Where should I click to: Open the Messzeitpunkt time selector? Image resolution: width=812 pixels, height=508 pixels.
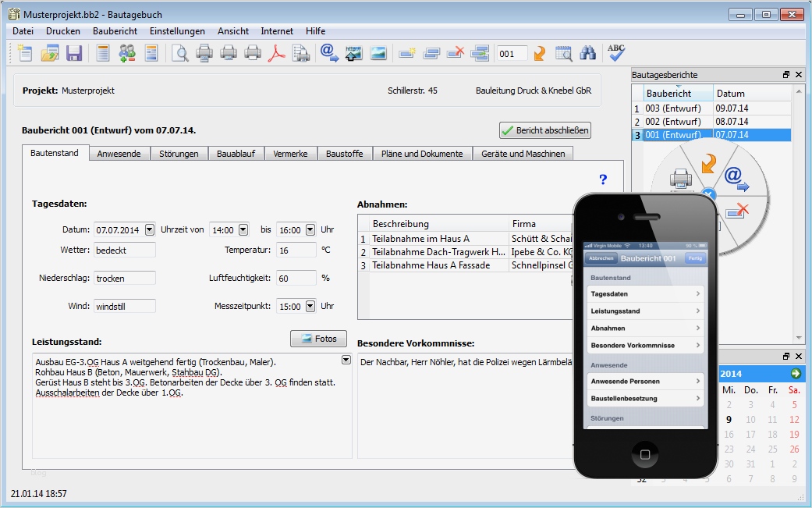310,306
